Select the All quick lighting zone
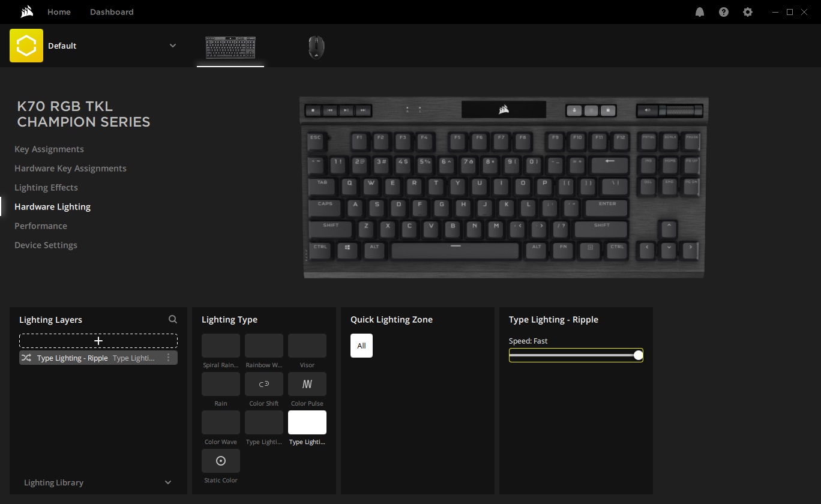821x504 pixels. [x=361, y=346]
